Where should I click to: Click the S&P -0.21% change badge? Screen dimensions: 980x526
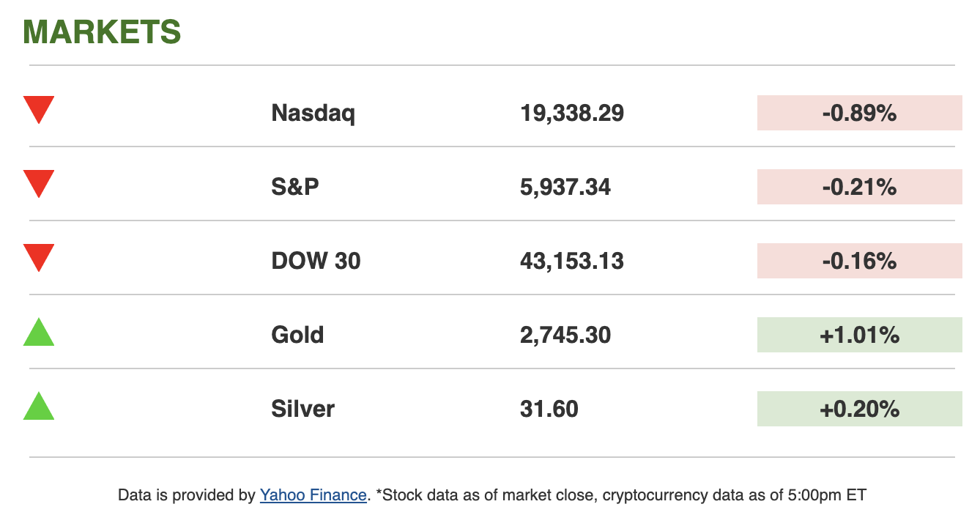coord(859,187)
